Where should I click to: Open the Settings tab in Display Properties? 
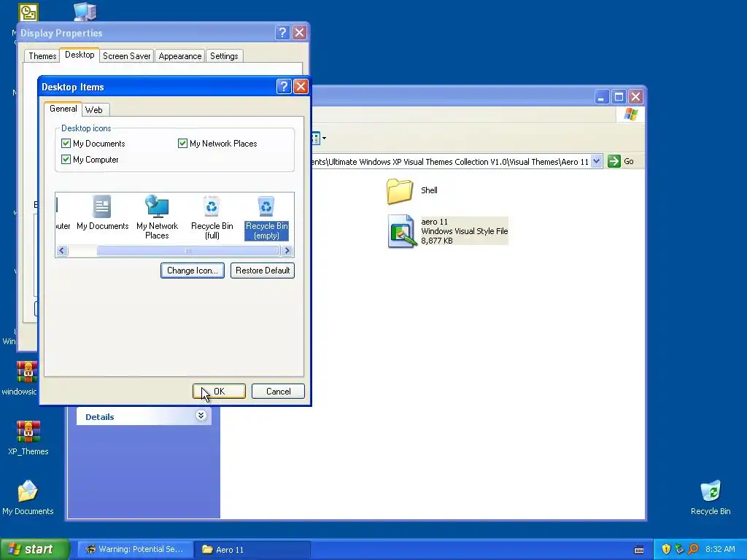click(224, 55)
